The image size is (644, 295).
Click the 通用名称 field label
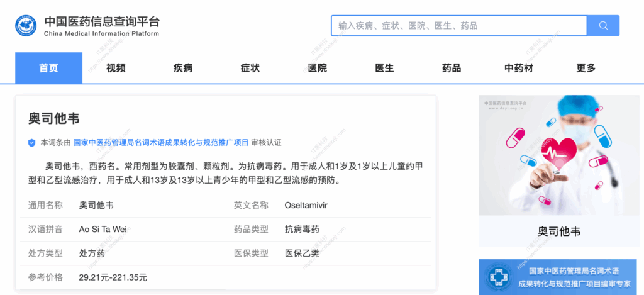45,205
